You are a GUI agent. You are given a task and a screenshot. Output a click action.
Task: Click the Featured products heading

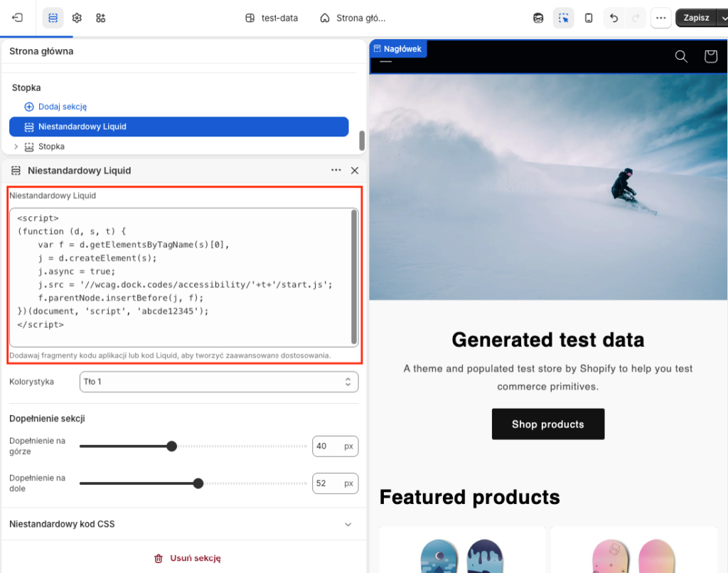[x=469, y=497]
